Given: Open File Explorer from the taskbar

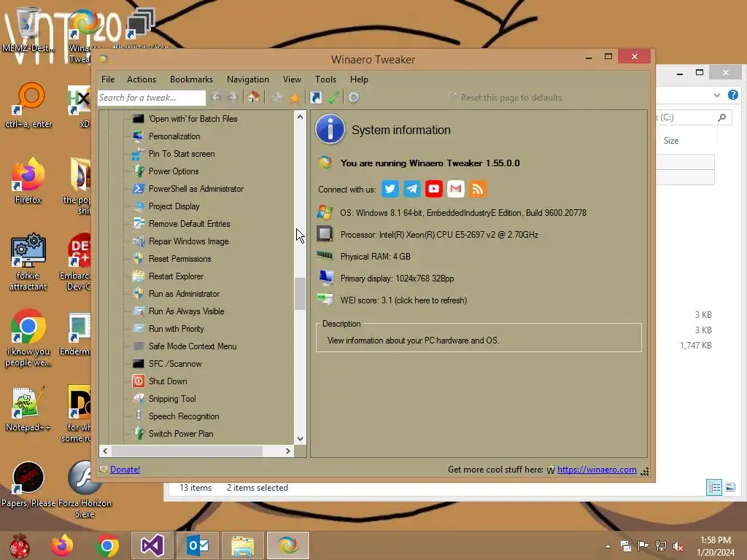Looking at the screenshot, I should [242, 545].
